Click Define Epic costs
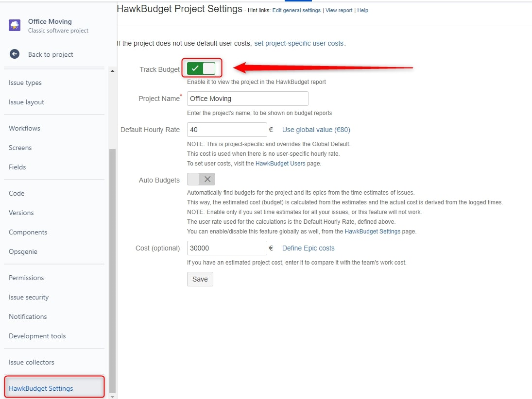Screen dimensions: 532x399 [308, 248]
